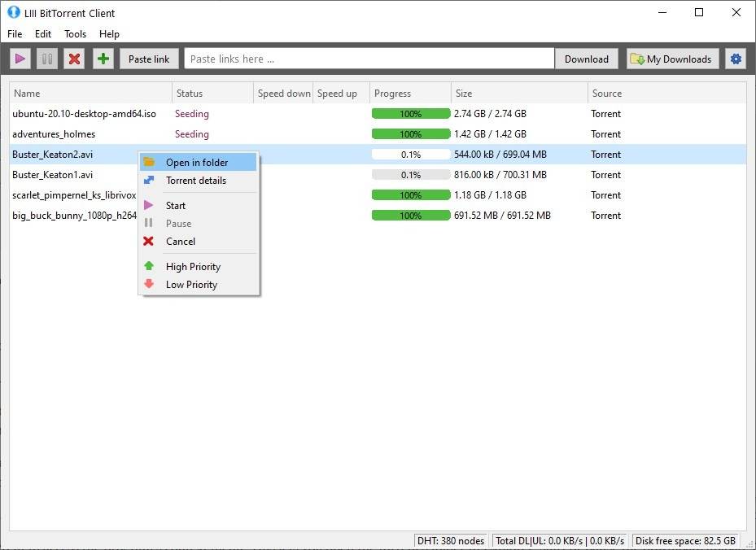Select the ubuntu-20.10-desktop-amd64.iso row
This screenshot has height=550, width=756.
[x=378, y=114]
